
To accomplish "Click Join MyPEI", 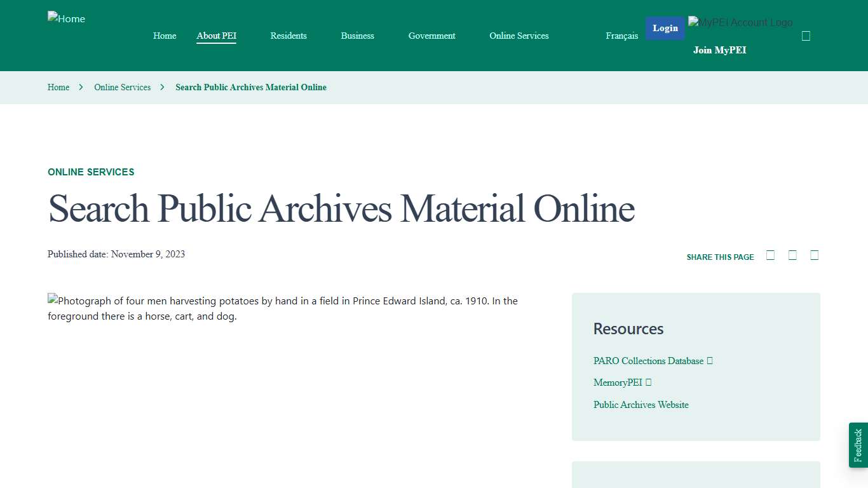I will coord(719,50).
